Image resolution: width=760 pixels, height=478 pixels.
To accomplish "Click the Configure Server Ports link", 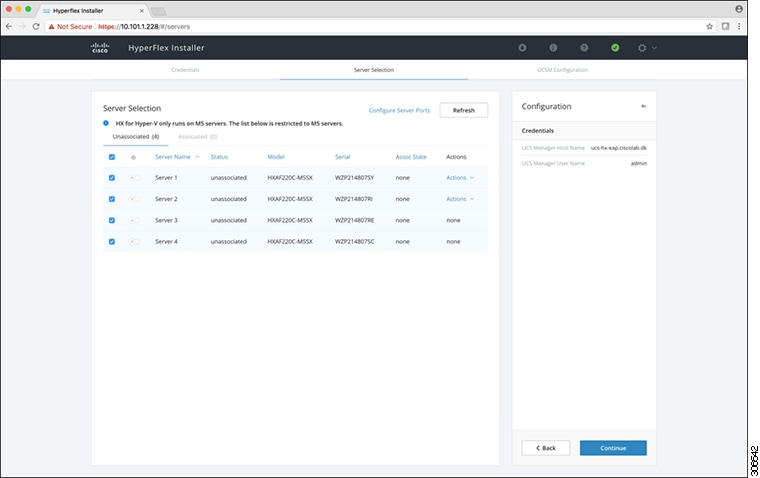I will pos(399,110).
